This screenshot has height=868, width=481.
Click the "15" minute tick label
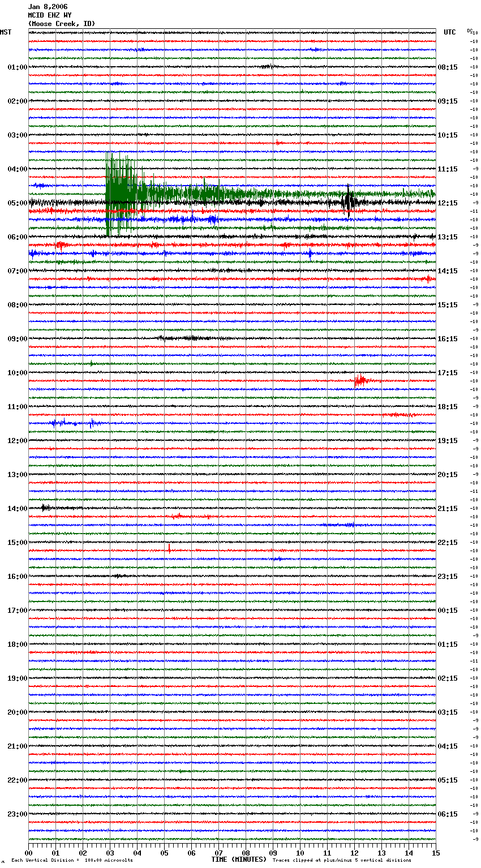point(436,853)
